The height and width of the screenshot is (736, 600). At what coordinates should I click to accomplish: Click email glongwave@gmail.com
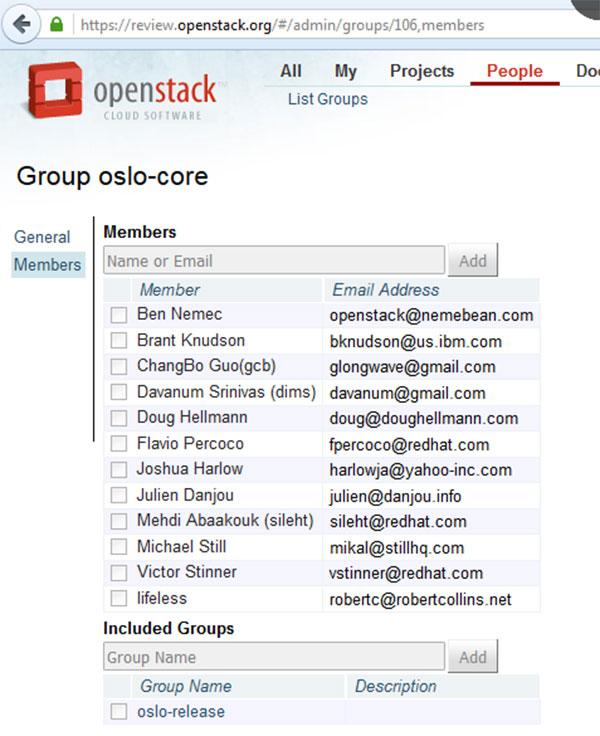413,367
